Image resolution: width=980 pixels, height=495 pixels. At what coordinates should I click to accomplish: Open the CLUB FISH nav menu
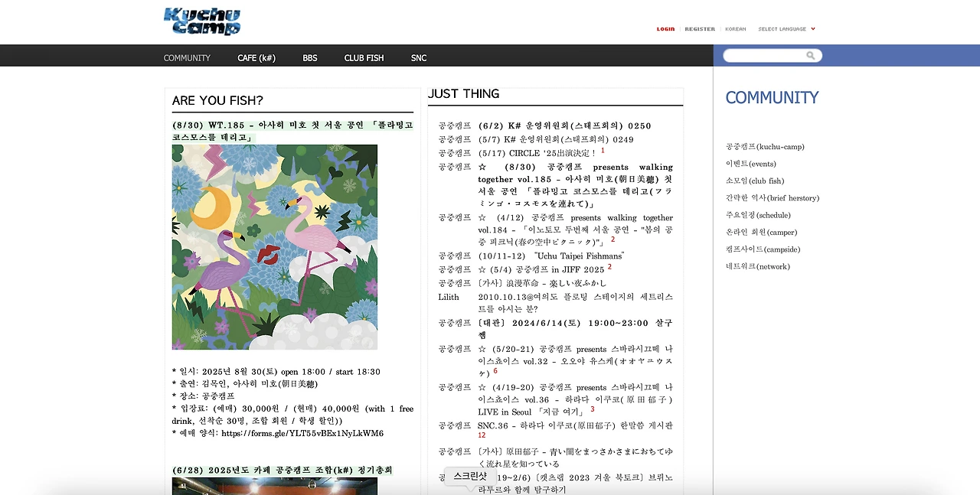click(364, 58)
